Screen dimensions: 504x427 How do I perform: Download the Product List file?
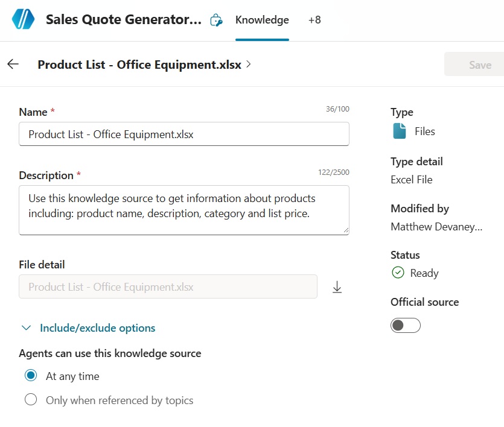tap(337, 287)
